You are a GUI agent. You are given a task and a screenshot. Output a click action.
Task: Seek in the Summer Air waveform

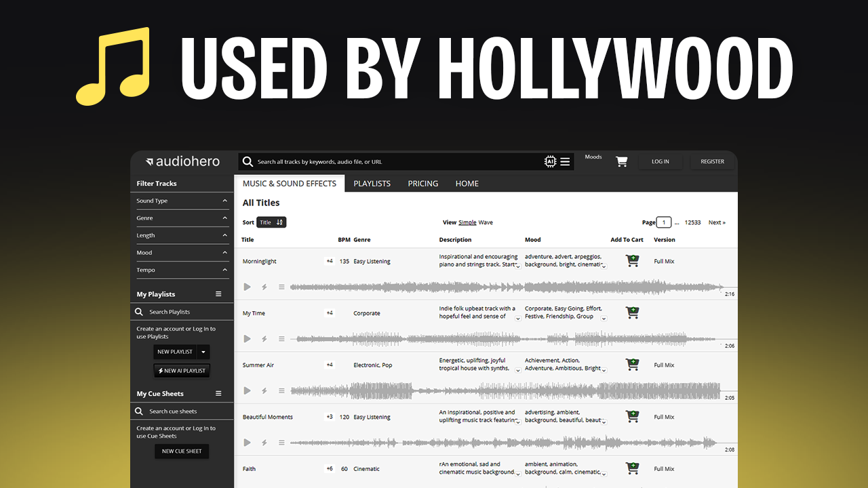pyautogui.click(x=507, y=390)
